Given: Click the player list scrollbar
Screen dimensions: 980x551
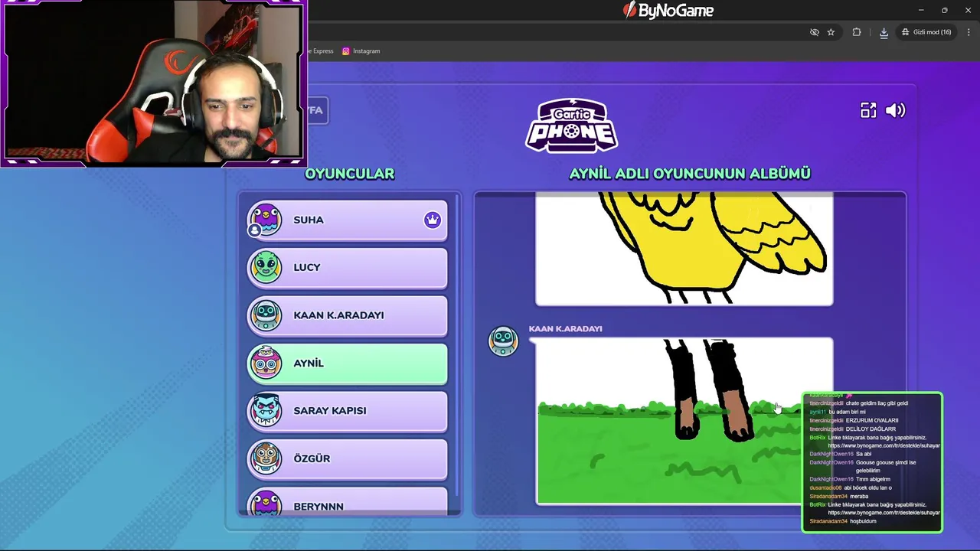Looking at the screenshot, I should [457, 344].
